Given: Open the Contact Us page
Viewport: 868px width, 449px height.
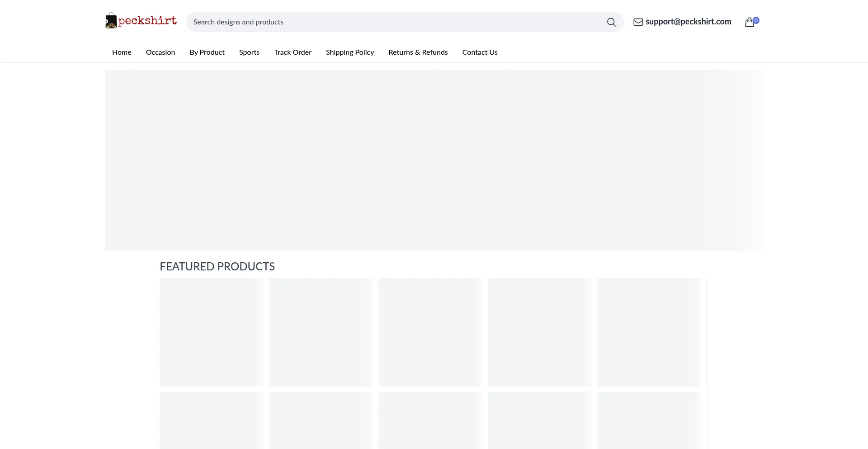Looking at the screenshot, I should (480, 52).
